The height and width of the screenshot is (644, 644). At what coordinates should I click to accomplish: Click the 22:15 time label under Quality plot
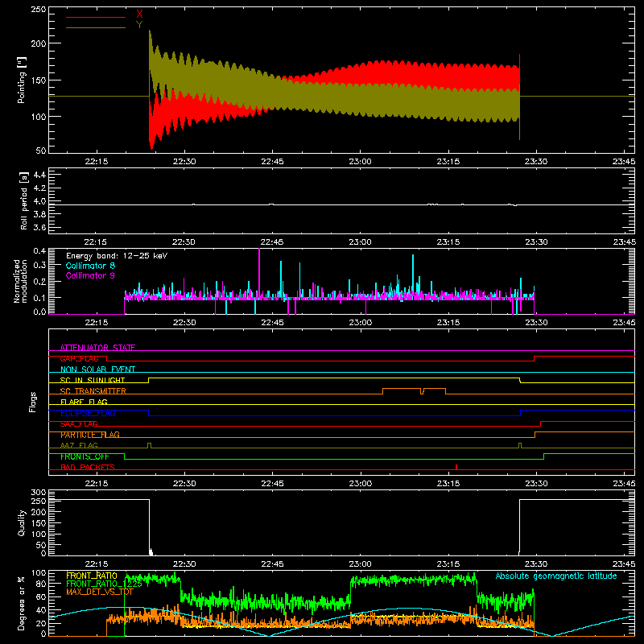click(96, 564)
